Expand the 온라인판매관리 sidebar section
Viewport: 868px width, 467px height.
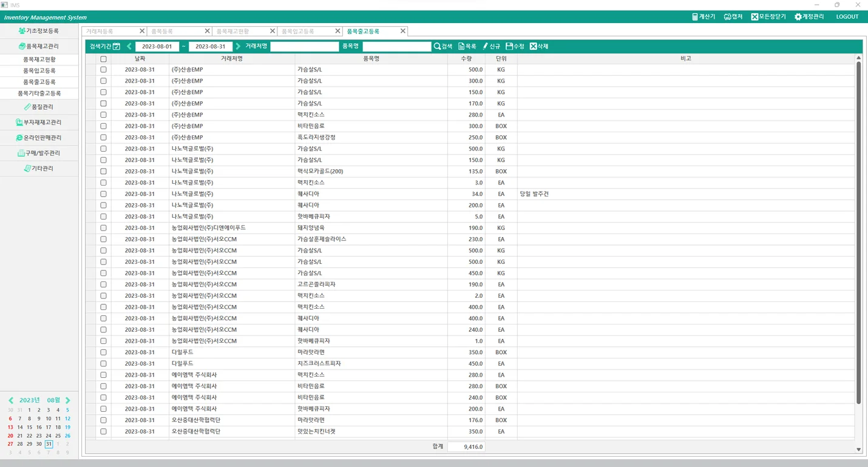pos(39,138)
